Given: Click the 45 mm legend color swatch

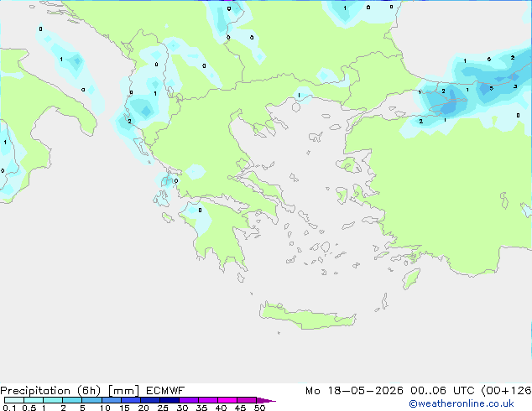Looking at the screenshot, I should pos(247,400).
